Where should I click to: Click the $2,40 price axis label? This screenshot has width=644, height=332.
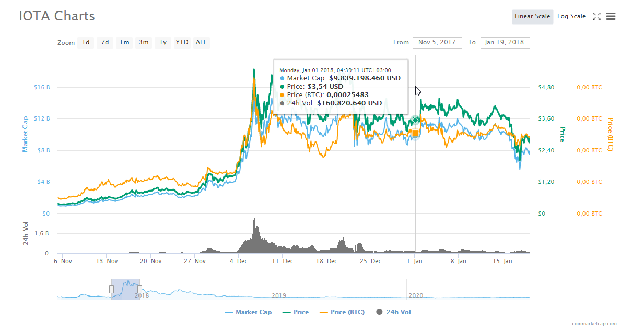pos(546,150)
